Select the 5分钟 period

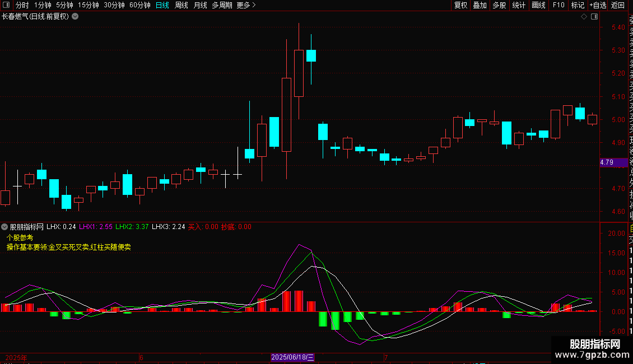(64, 5)
